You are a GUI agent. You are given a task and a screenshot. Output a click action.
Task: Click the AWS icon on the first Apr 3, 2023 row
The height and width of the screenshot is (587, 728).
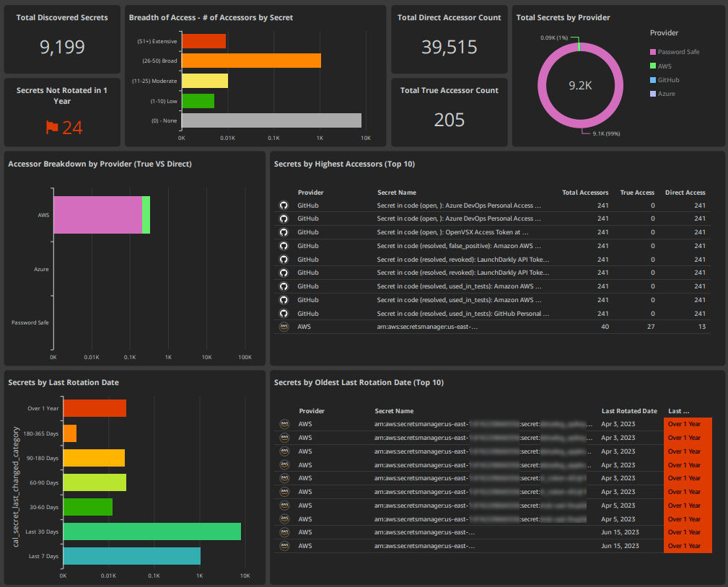tap(284, 423)
